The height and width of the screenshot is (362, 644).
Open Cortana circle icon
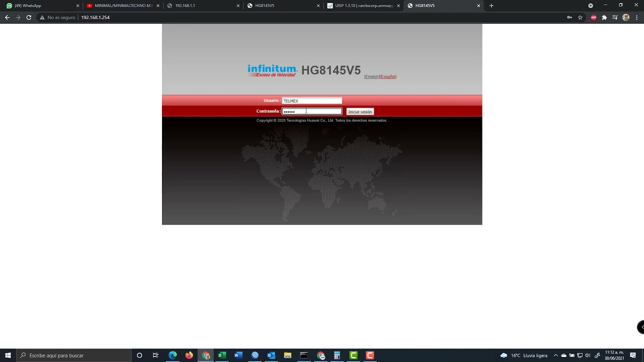139,355
